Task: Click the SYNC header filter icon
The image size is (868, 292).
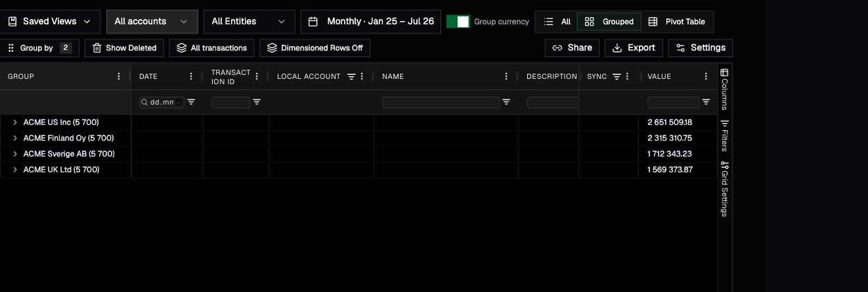Action: 617,77
